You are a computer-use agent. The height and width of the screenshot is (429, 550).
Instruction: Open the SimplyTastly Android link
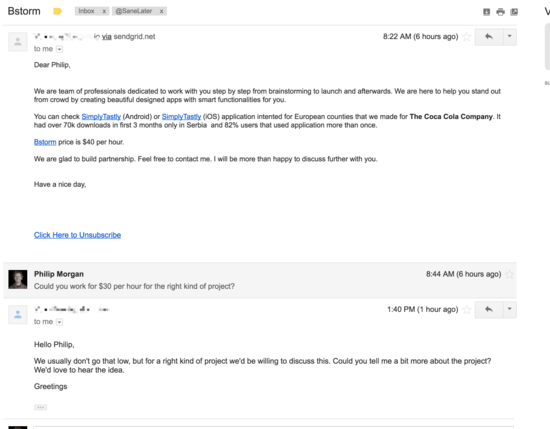pyautogui.click(x=101, y=116)
